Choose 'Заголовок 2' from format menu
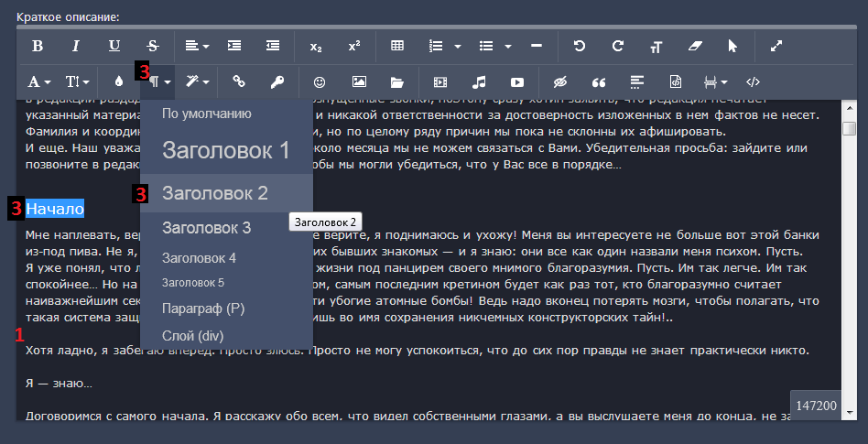 (x=226, y=193)
